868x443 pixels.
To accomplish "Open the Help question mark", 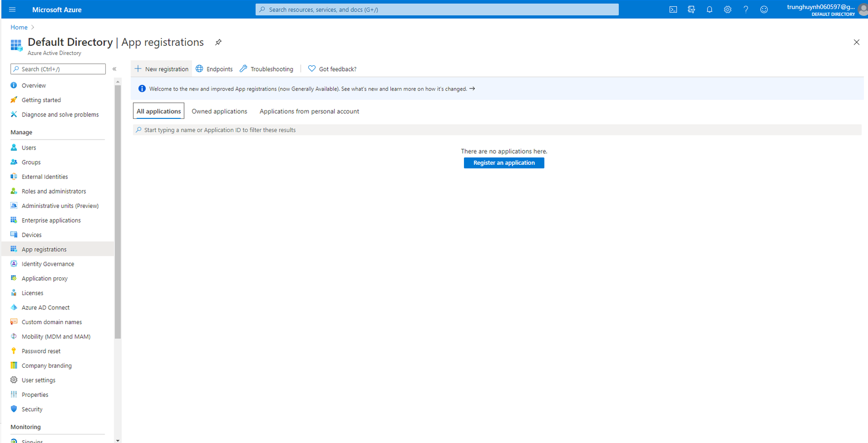I will 745,9.
